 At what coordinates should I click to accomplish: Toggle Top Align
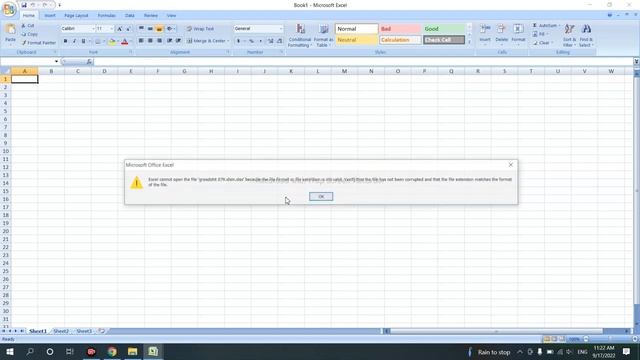(x=141, y=29)
